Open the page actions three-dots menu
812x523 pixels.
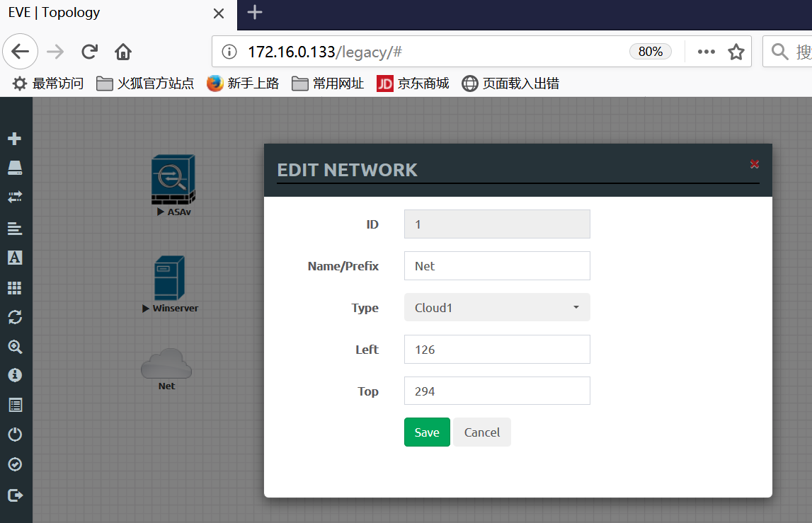(x=707, y=51)
